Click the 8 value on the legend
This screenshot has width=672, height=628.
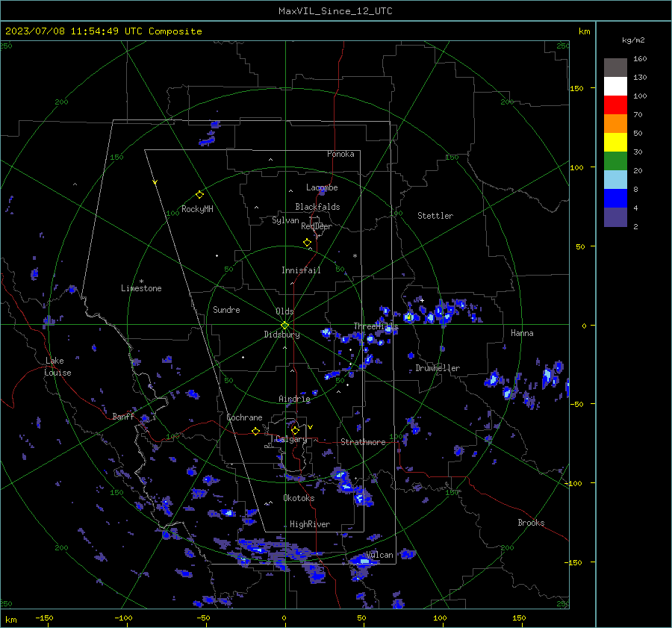[635, 190]
